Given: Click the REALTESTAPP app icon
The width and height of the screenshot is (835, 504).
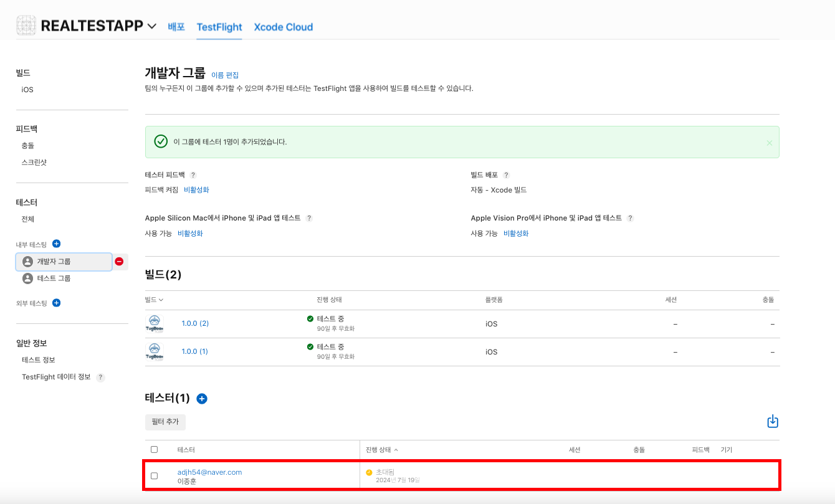Looking at the screenshot, I should point(26,26).
